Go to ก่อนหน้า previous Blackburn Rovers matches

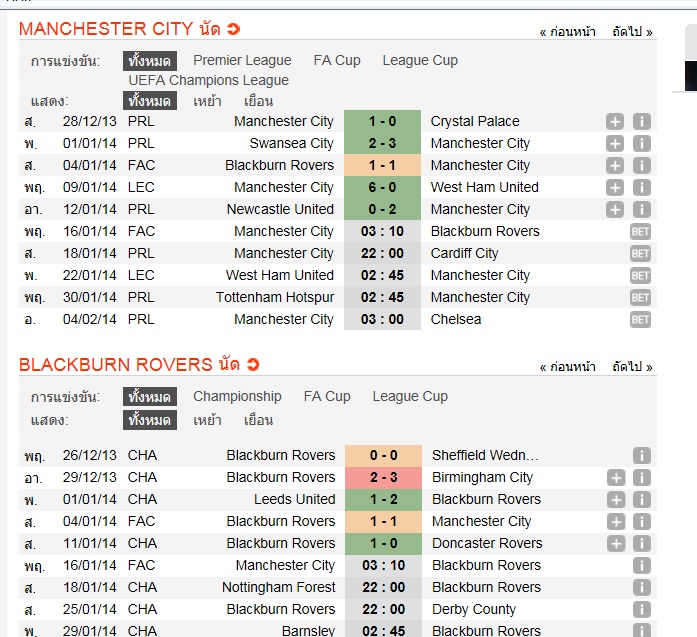coord(568,367)
